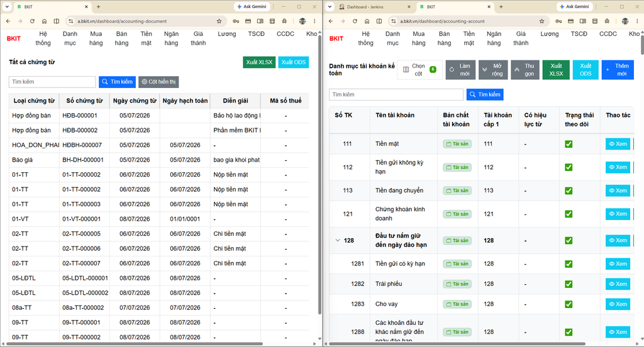This screenshot has width=644, height=347.
Task: Open tab search dropdown in right window
Action: click(330, 6)
